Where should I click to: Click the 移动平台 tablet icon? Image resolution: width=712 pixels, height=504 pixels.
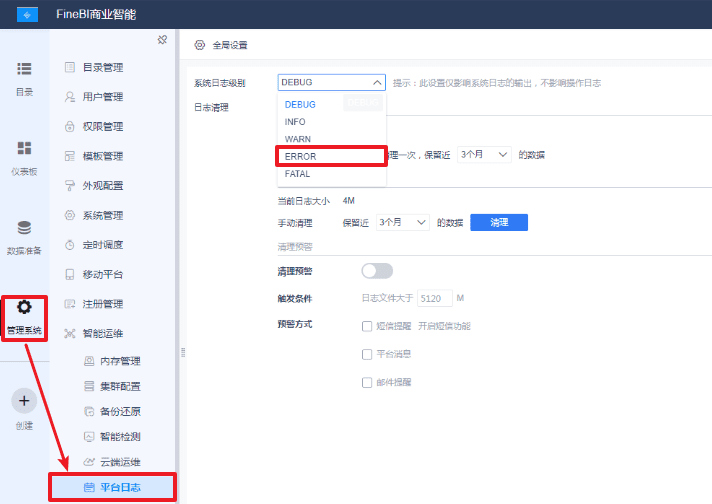tap(69, 275)
